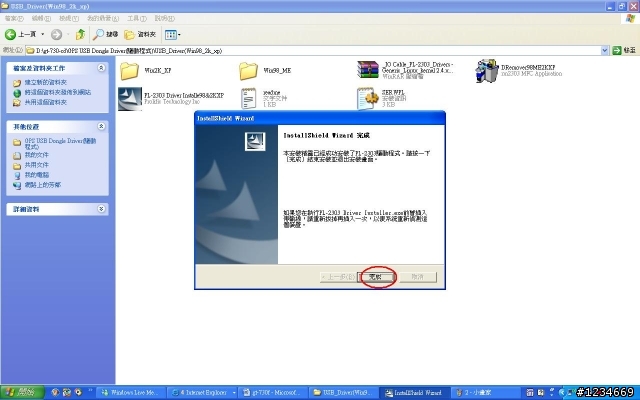
Task: Click Publish this folder to the Web link
Action: [x=58, y=92]
